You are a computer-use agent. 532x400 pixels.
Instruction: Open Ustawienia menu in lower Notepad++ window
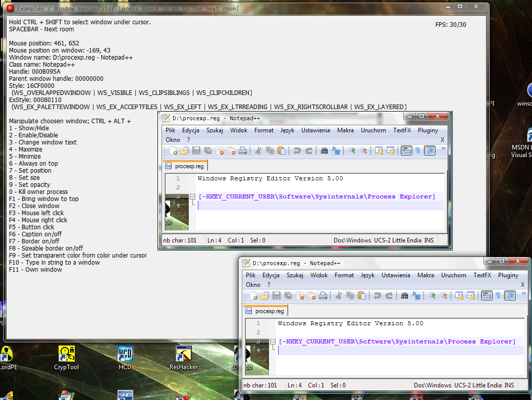396,275
